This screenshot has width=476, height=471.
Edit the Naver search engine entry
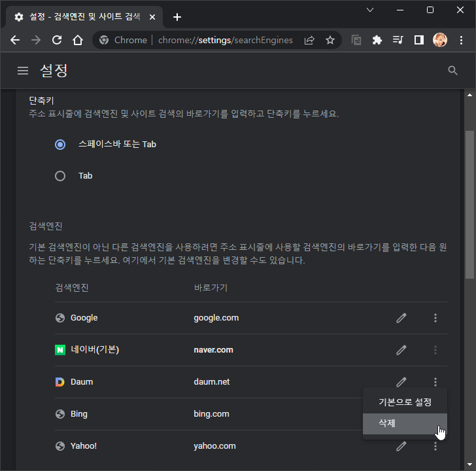click(401, 350)
